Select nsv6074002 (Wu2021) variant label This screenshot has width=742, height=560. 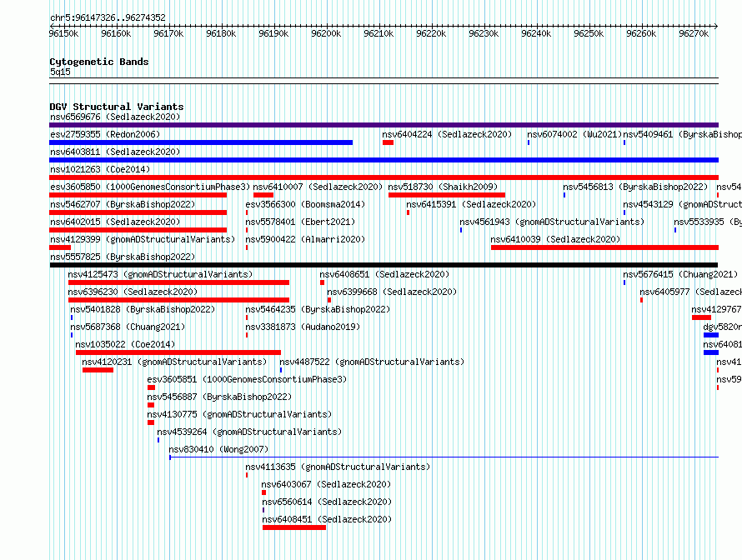574,134
